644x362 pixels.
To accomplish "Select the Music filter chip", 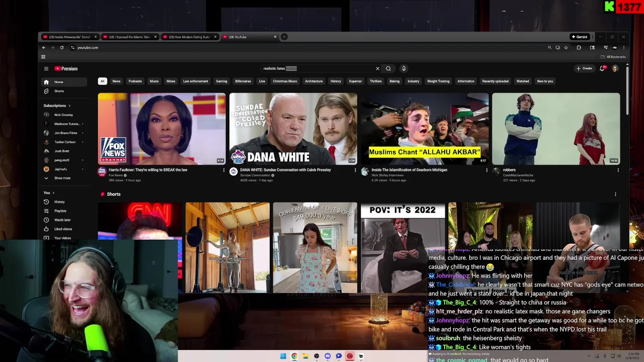I will tap(154, 81).
